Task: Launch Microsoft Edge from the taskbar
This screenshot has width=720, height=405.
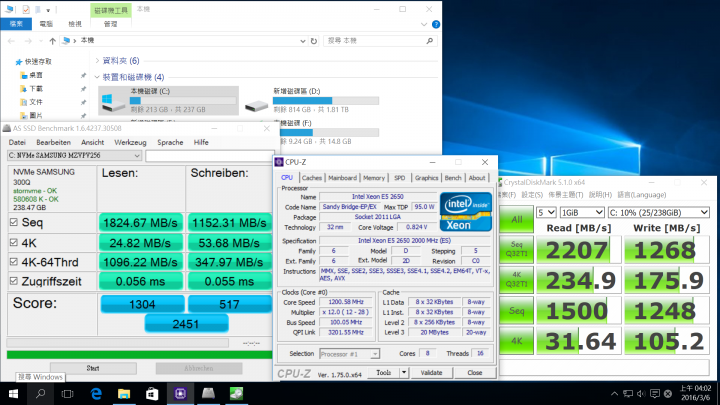Action: point(96,394)
